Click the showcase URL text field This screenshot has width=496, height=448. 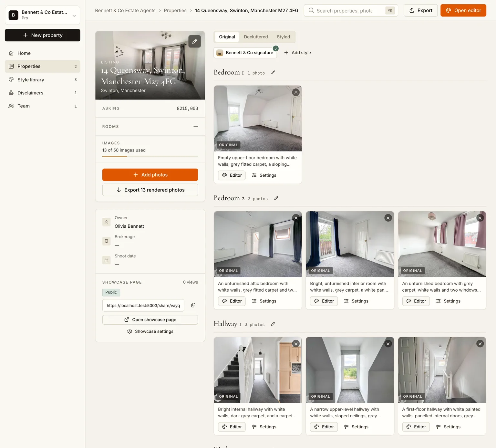(x=143, y=305)
